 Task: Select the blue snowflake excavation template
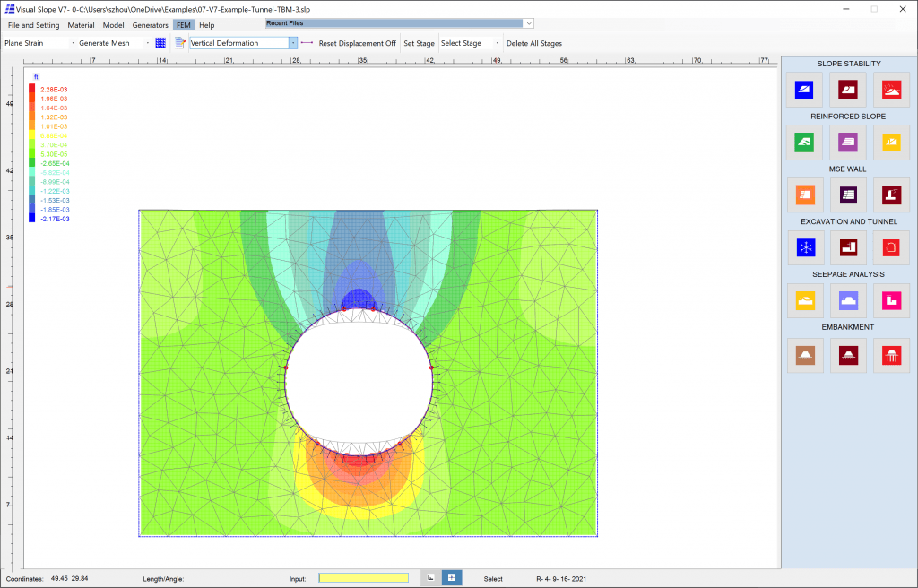point(806,247)
